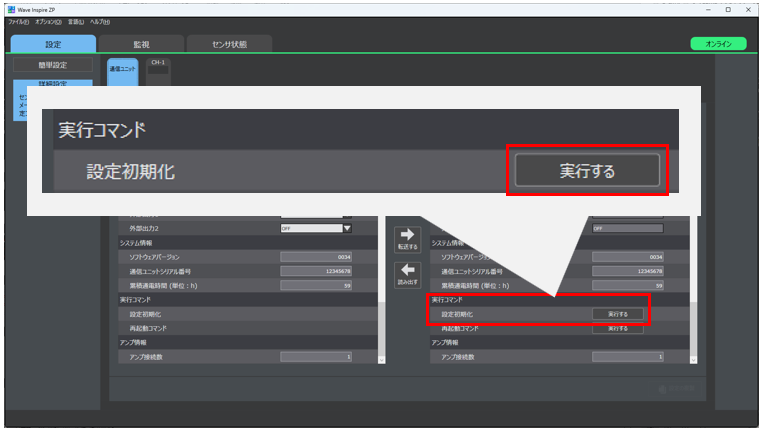Open the ヘルプ help menu
759x429 pixels.
(x=100, y=22)
